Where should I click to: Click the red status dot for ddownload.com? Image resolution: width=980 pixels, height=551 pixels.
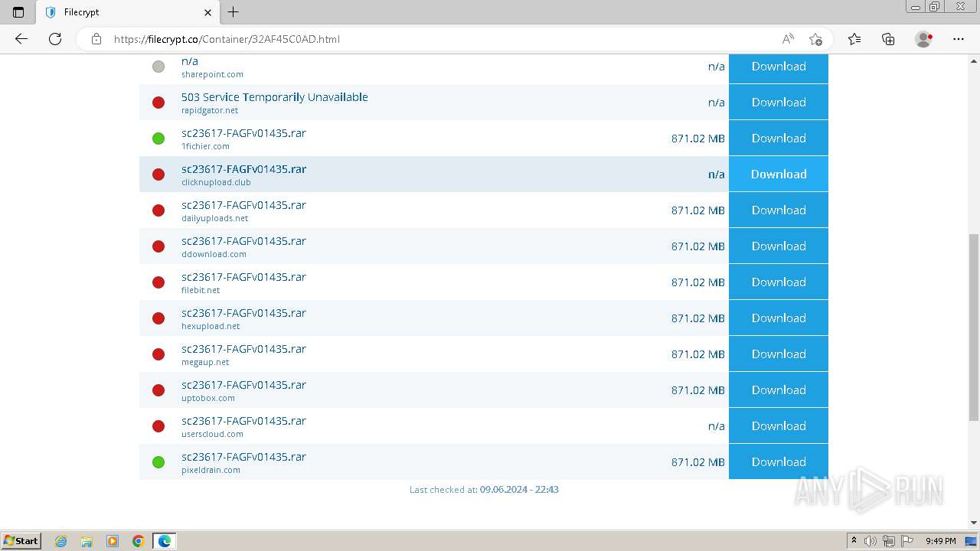(x=158, y=246)
